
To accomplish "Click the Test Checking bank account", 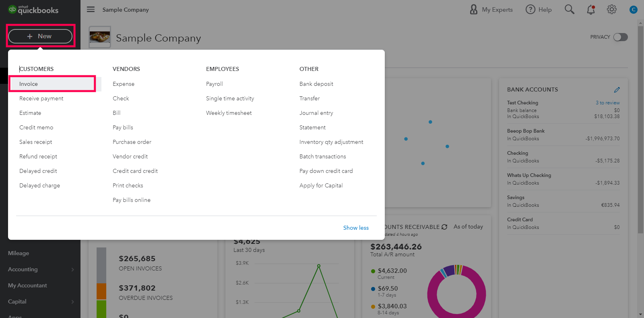I will 522,103.
